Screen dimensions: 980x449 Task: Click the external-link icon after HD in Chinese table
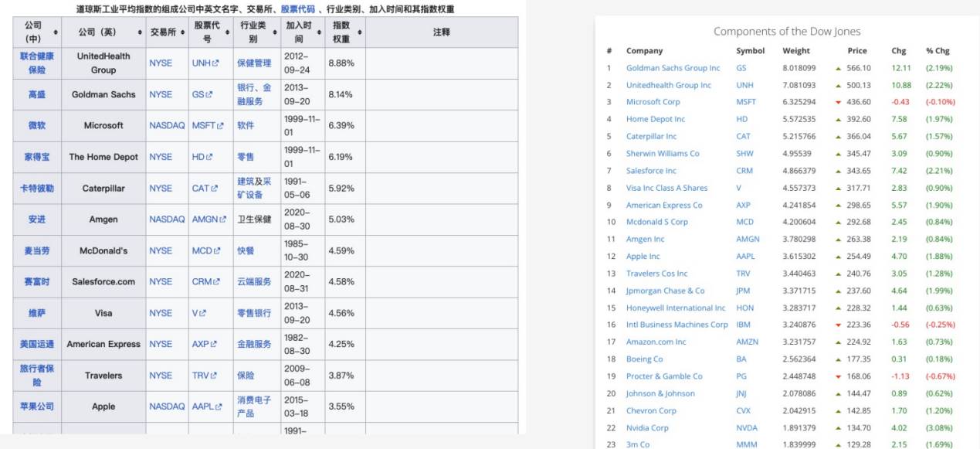coord(210,157)
